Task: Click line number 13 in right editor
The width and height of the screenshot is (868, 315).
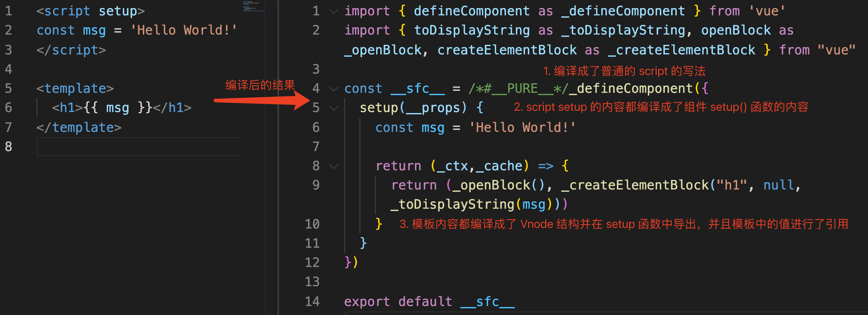Action: 312,282
